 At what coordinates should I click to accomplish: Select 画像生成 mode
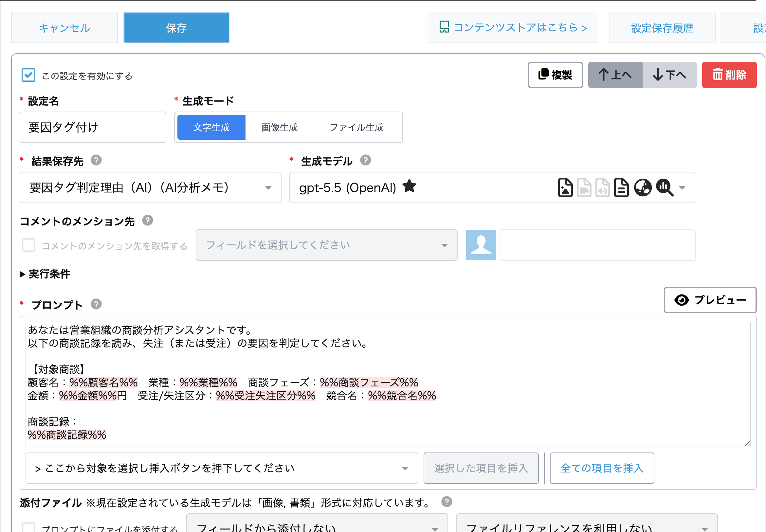point(280,127)
